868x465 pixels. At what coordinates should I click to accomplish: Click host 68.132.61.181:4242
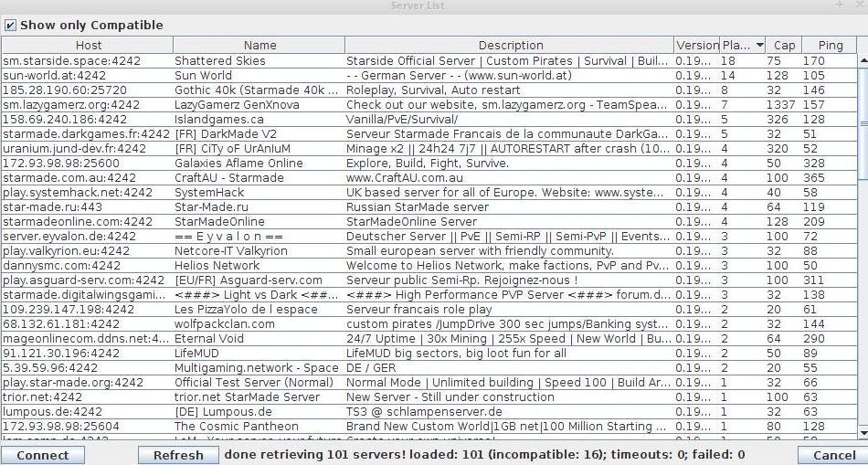pyautogui.click(x=61, y=323)
